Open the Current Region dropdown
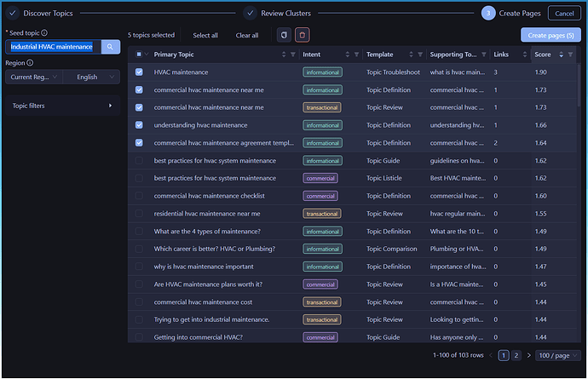This screenshot has height=379, width=588. [34, 77]
